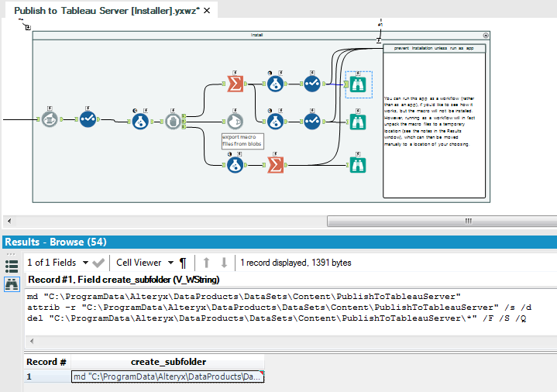The height and width of the screenshot is (392, 557).
Task: Click the previous record up arrow
Action: tap(206, 263)
